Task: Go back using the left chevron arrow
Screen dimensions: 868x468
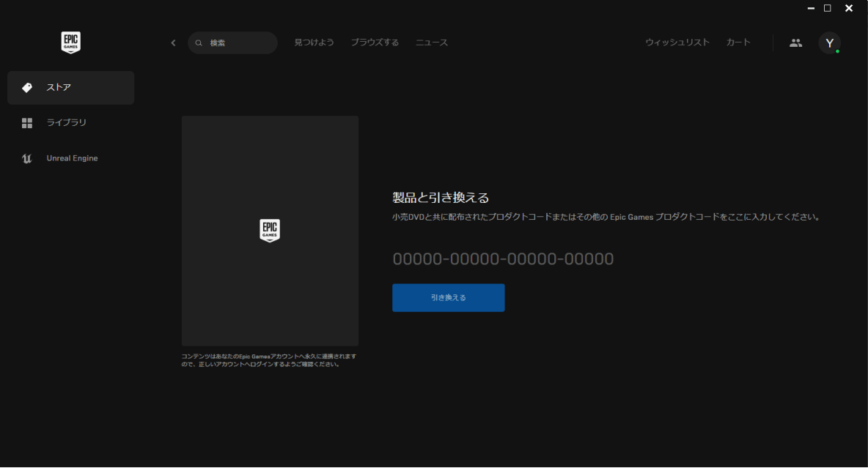Action: (x=173, y=42)
